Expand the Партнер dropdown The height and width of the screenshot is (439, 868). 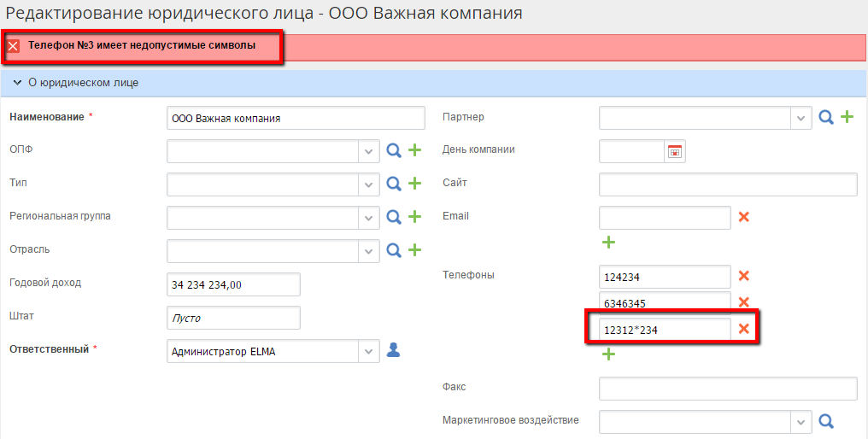801,118
